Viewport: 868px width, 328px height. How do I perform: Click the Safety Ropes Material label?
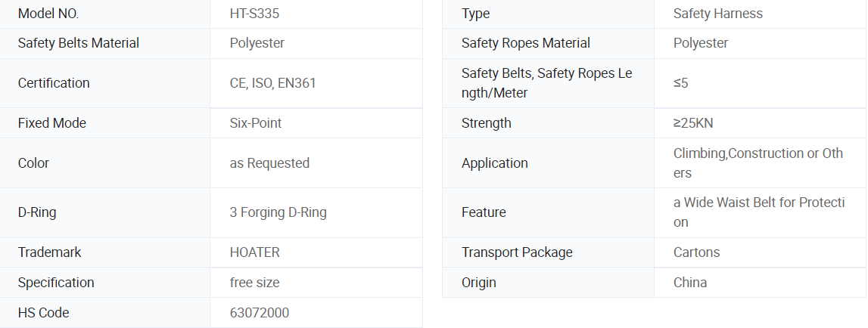click(525, 43)
